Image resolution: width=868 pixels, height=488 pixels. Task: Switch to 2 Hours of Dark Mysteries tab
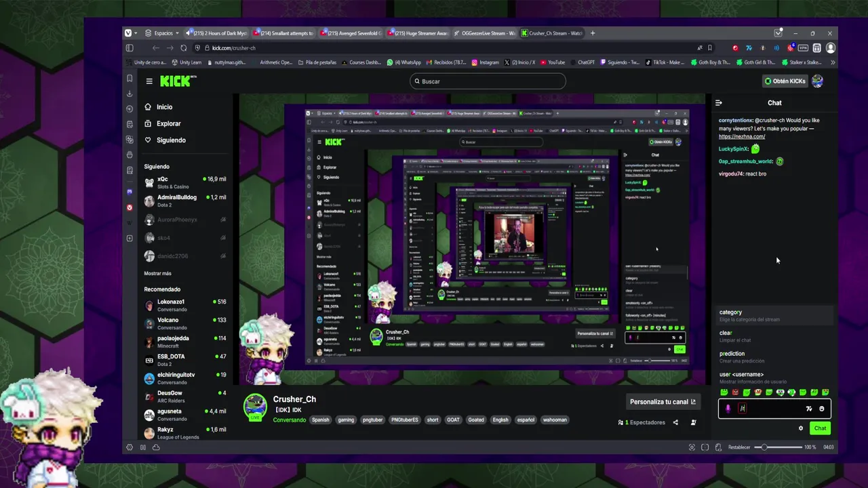[x=216, y=33]
